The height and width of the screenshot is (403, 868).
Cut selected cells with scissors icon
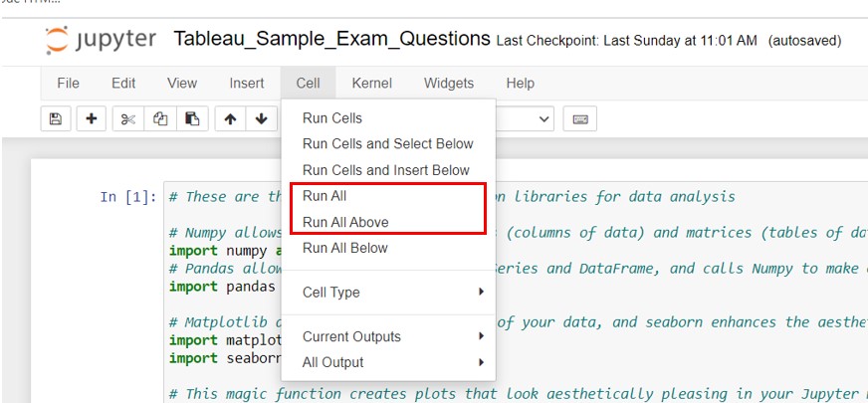point(128,119)
